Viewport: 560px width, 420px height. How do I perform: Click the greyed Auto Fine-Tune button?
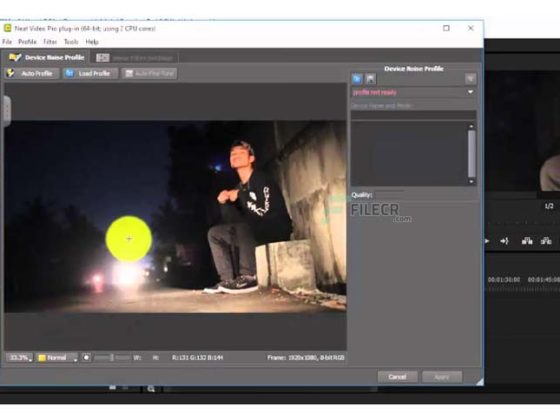pyautogui.click(x=149, y=74)
